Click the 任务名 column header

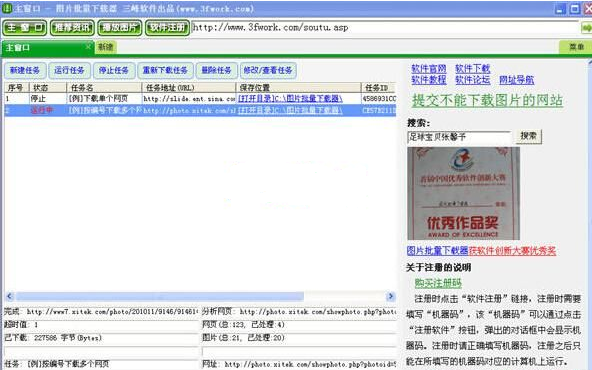click(104, 88)
